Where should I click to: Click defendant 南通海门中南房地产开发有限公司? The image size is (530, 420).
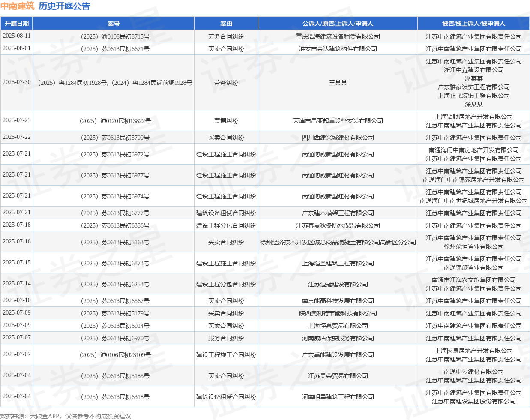474,150
